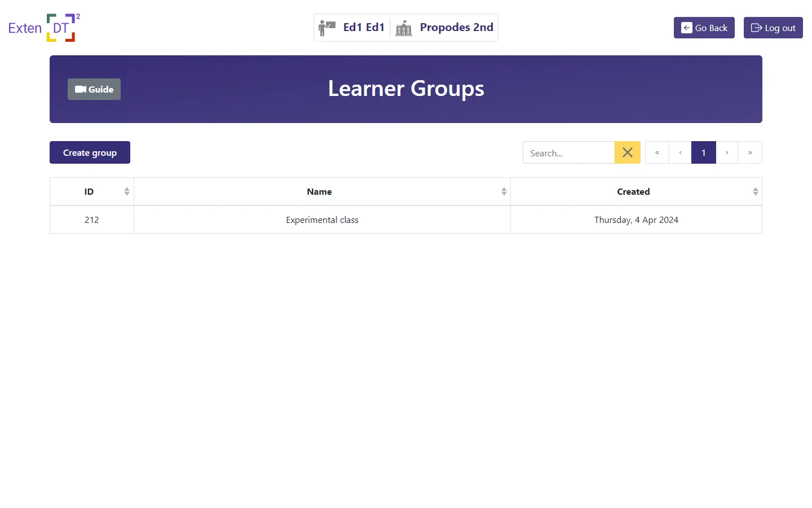Viewport: 812px width, 508px height.
Task: Click the Create group button
Action: [x=90, y=152]
